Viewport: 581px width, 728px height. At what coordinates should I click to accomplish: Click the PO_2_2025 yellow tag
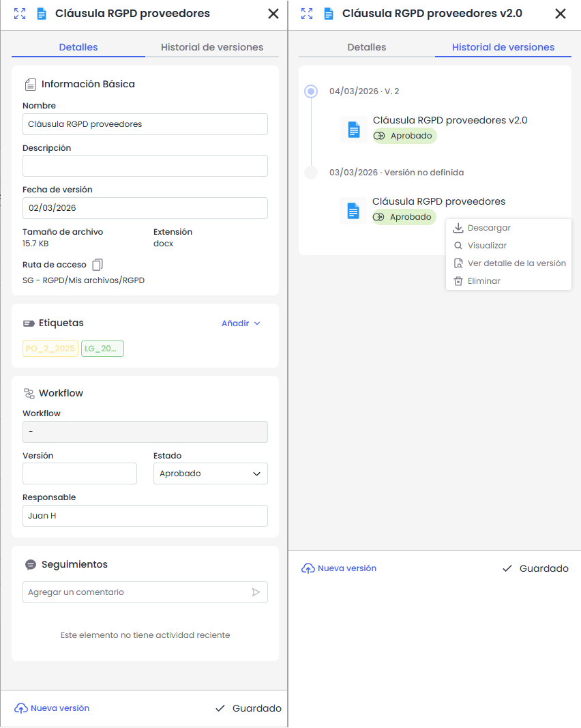tap(50, 349)
